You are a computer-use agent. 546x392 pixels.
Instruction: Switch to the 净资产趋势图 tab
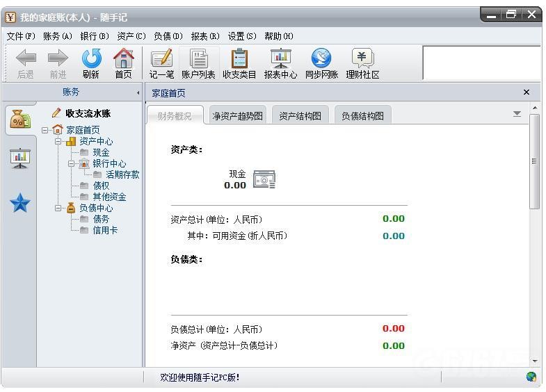(x=237, y=116)
